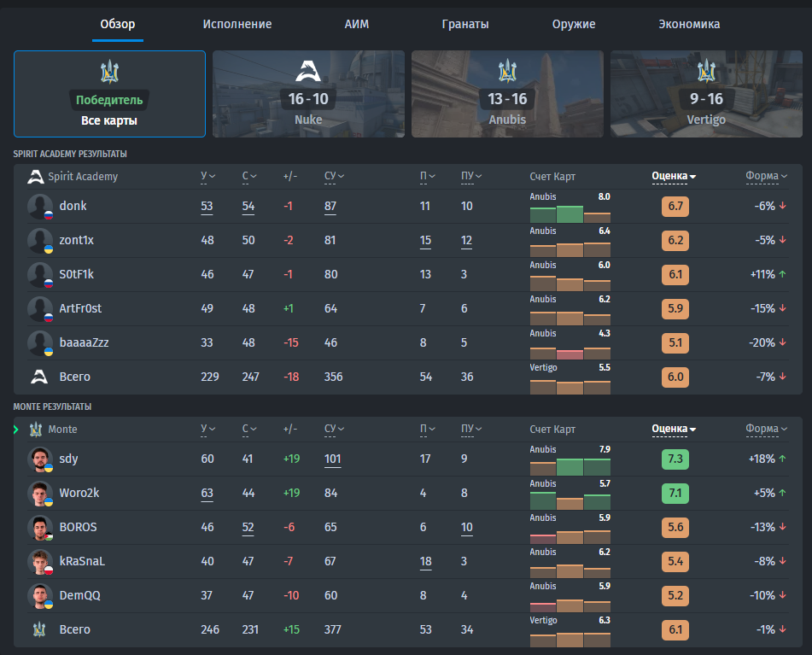Sort Spirit Academy table by С column
Viewport: 812px width, 655px height.
pos(249,177)
